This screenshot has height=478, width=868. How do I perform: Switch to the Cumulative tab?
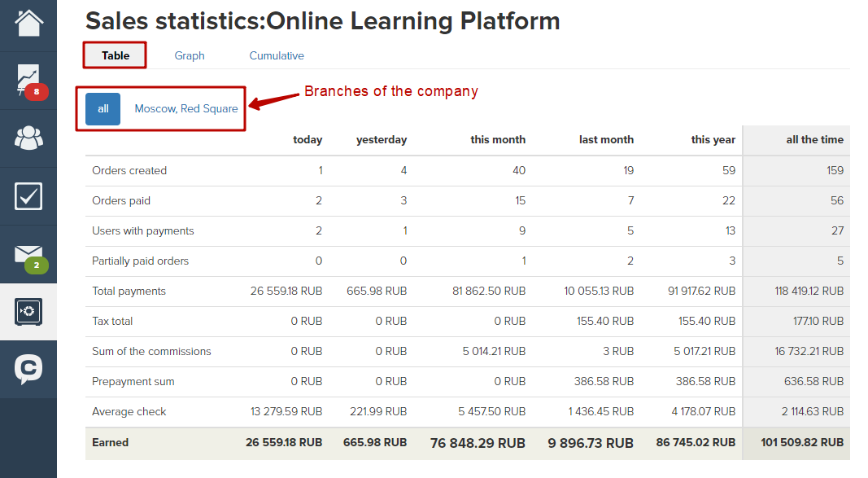(x=277, y=55)
